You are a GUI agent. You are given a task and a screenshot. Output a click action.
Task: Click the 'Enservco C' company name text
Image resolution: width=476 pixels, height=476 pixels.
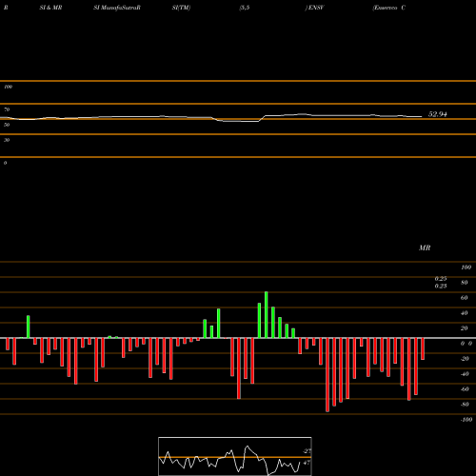pos(389,8)
